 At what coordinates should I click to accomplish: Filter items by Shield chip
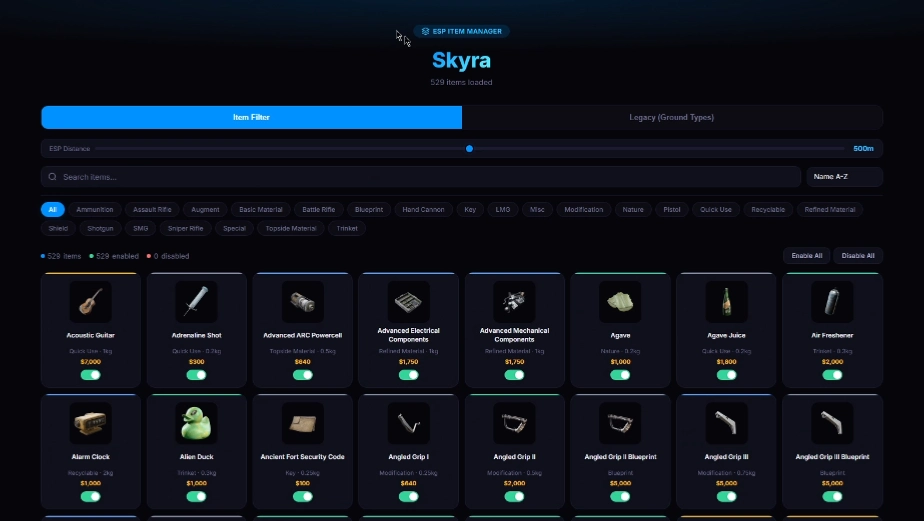58,228
